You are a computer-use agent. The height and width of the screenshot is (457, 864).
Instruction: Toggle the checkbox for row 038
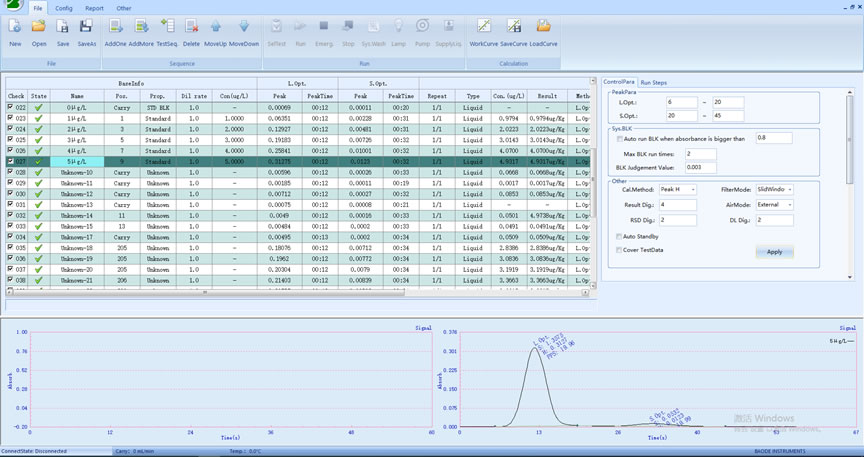coord(10,280)
